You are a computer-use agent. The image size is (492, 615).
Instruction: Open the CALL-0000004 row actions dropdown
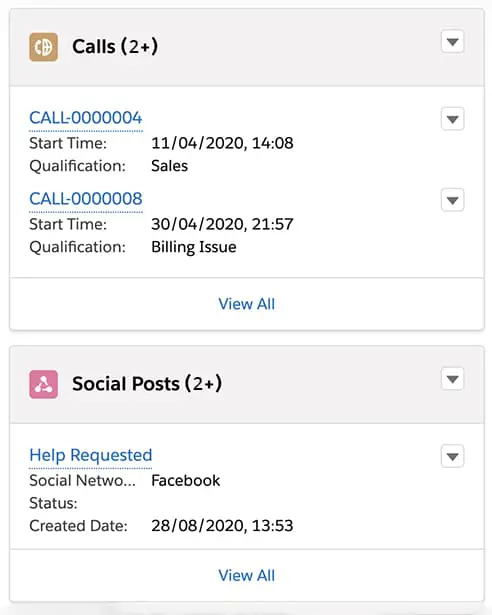pyautogui.click(x=452, y=119)
